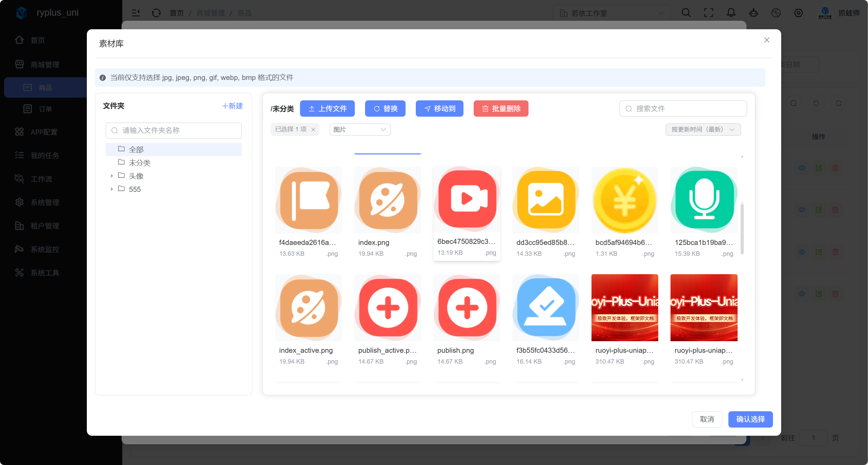Close the 素材库 dialog with X

[x=767, y=40]
